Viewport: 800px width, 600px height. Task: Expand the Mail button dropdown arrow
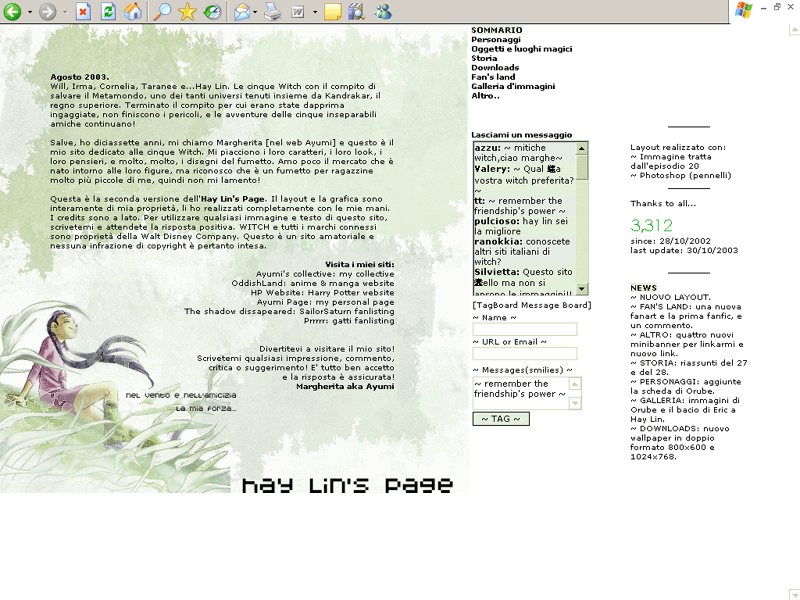pyautogui.click(x=255, y=12)
